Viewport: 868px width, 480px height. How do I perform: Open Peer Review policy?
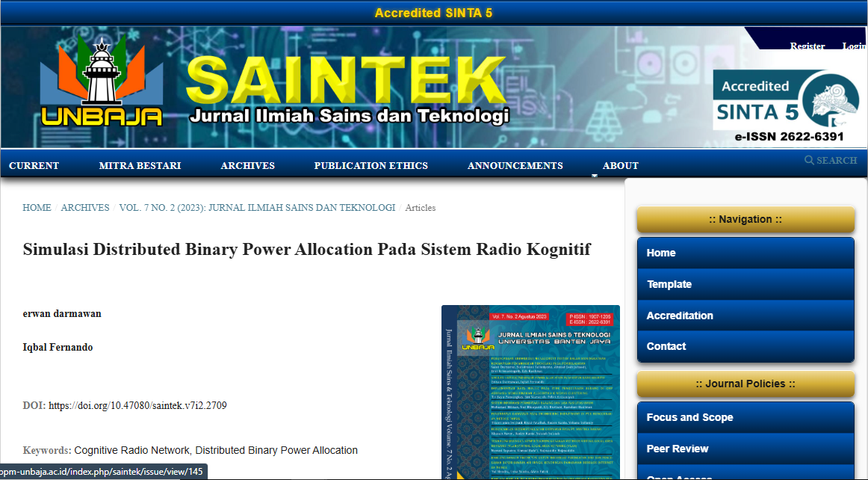point(745,449)
